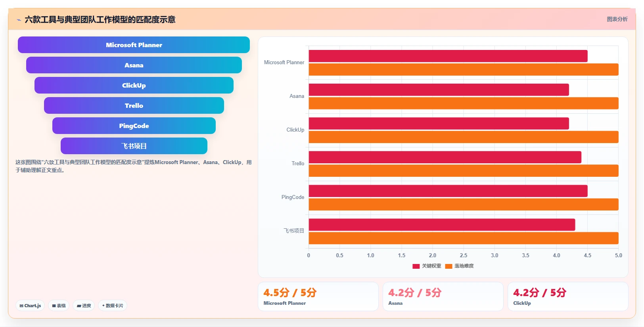
Task: Select the Asana funnel bar
Action: click(134, 65)
